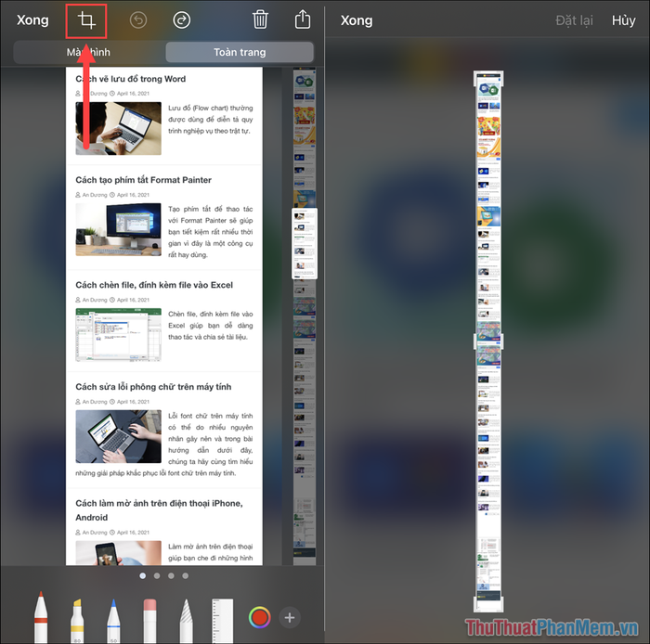Pick the blue pencil tool
Screen dimensions: 650x644
click(x=113, y=621)
